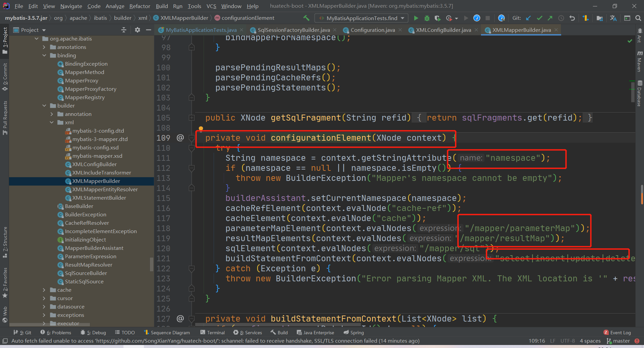Click the inspection green check in editor corner

[630, 41]
